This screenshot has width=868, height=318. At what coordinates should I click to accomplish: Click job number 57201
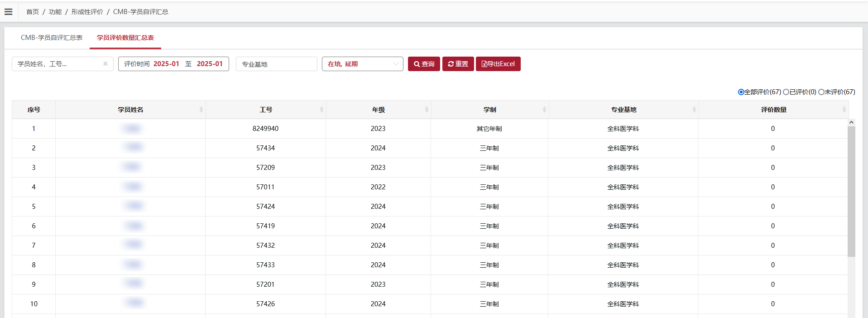point(265,284)
